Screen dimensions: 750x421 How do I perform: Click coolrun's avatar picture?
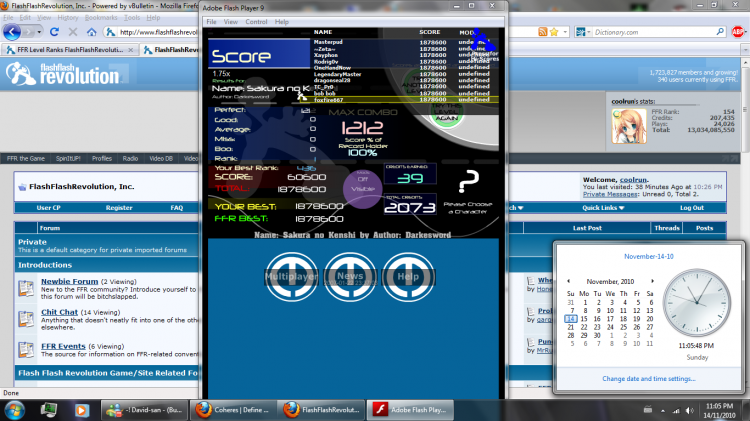629,126
